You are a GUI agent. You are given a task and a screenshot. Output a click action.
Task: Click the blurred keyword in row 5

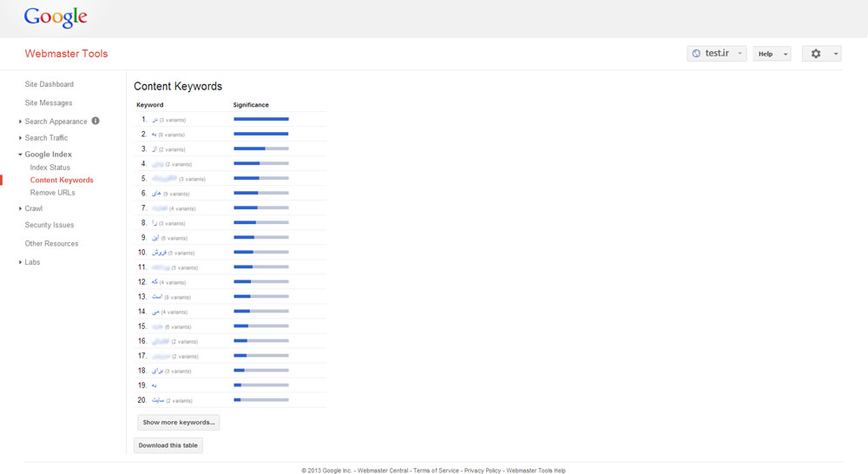click(164, 178)
